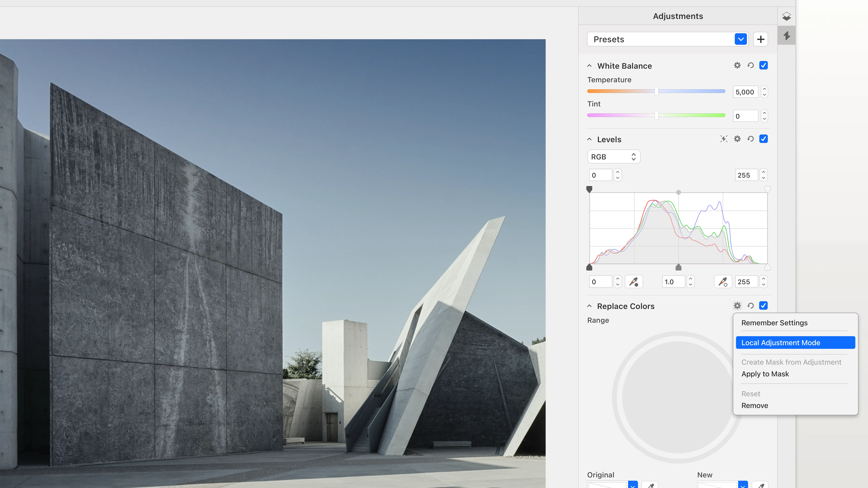This screenshot has height=488, width=868.
Task: Apply auto Levels with the magic wand icon
Action: point(724,139)
